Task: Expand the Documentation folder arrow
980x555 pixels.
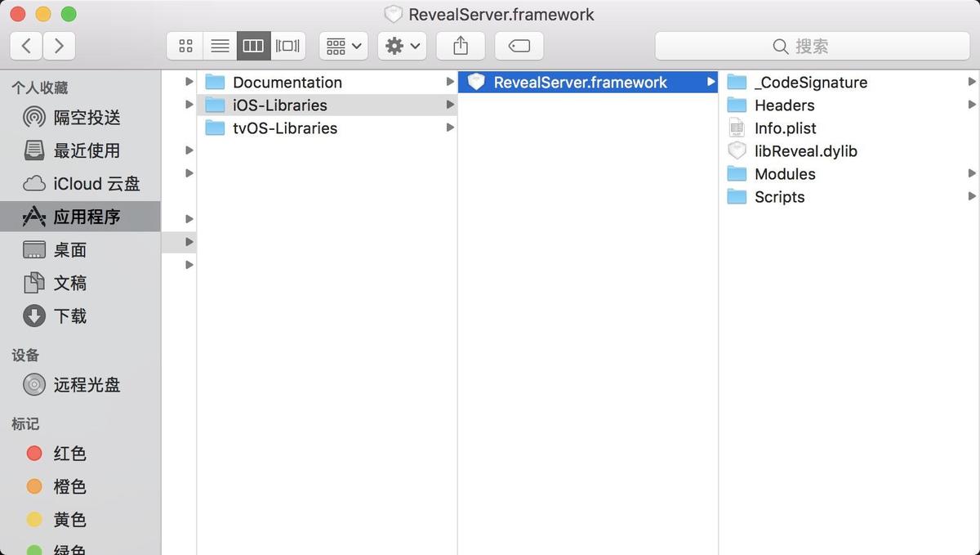Action: (450, 82)
